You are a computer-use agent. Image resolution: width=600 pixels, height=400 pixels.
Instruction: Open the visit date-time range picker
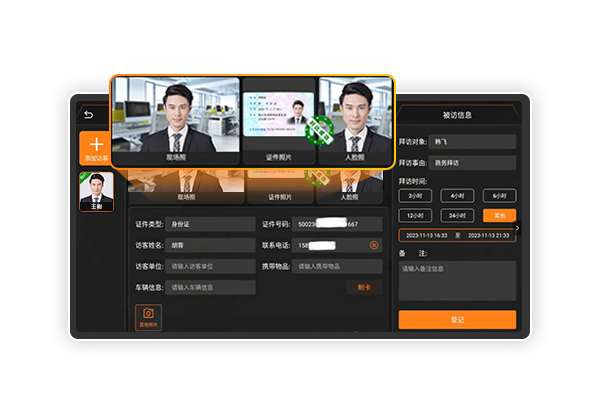[x=457, y=235]
